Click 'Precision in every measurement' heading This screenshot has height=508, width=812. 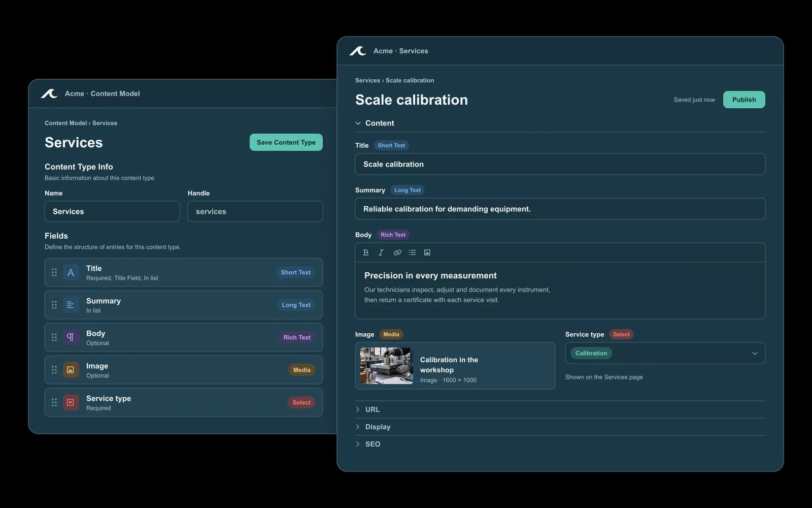430,275
